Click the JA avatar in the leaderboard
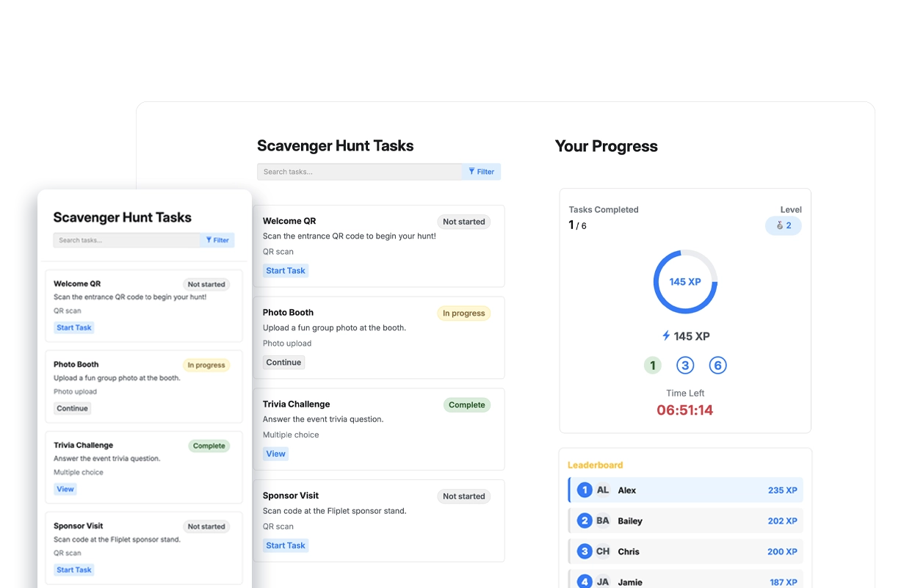Viewport: 915px width, 588px height. 603,581
